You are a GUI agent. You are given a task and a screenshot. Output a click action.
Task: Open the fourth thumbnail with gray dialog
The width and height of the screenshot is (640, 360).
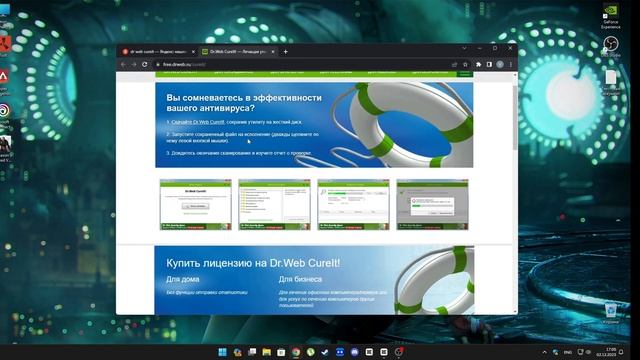pos(432,204)
